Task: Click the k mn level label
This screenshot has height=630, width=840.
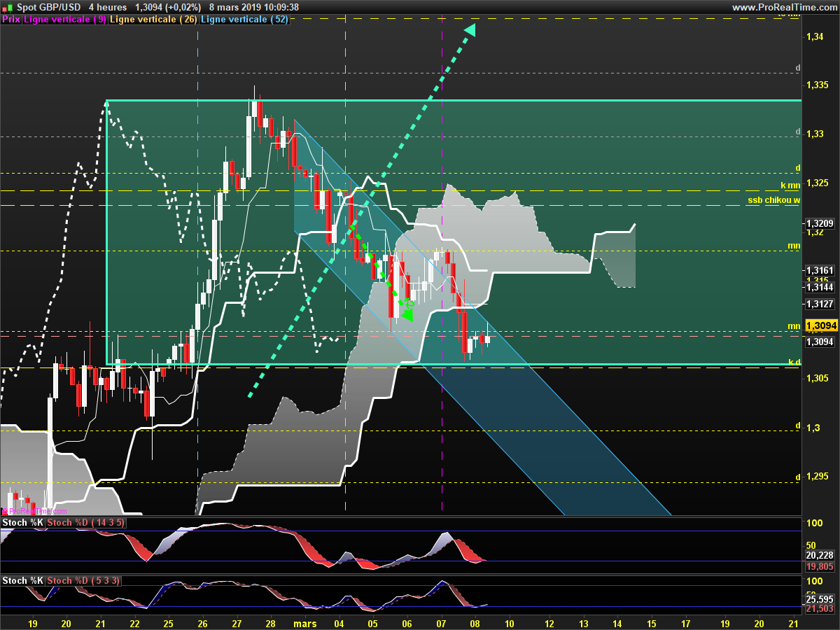Action: (790, 185)
